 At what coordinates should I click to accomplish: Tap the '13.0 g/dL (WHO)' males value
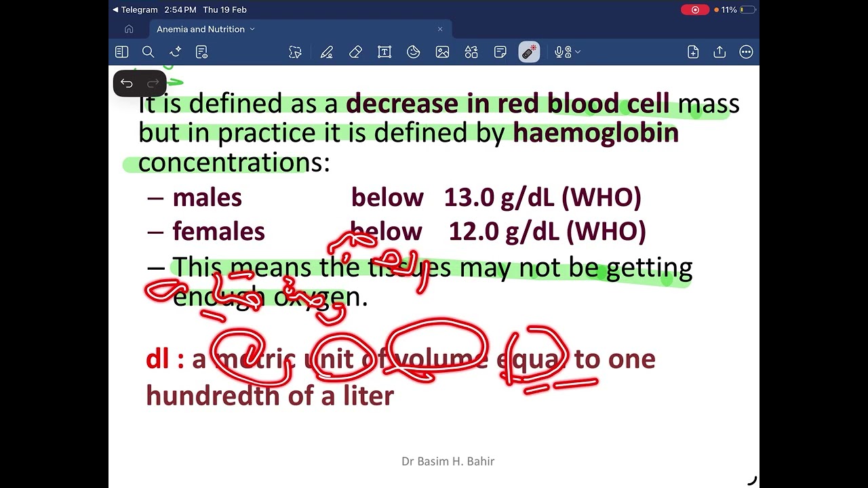point(542,198)
